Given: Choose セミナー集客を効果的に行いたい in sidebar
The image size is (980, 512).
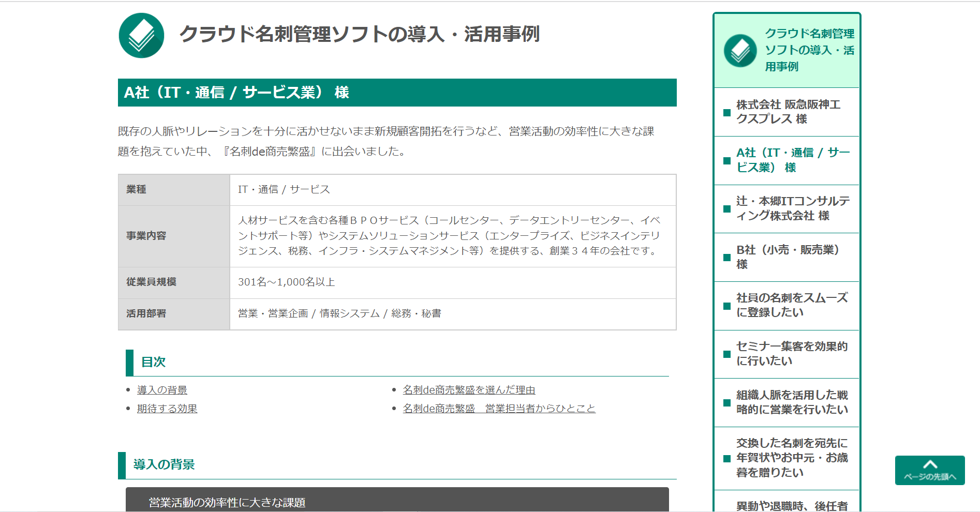Looking at the screenshot, I should pyautogui.click(x=792, y=354).
